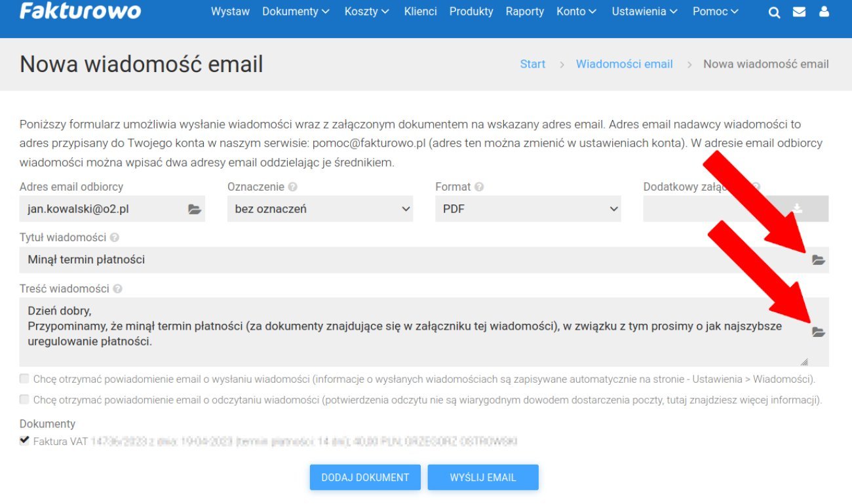Open folder icon in recipient email field
Viewport: 852px width, 504px height.
click(195, 210)
